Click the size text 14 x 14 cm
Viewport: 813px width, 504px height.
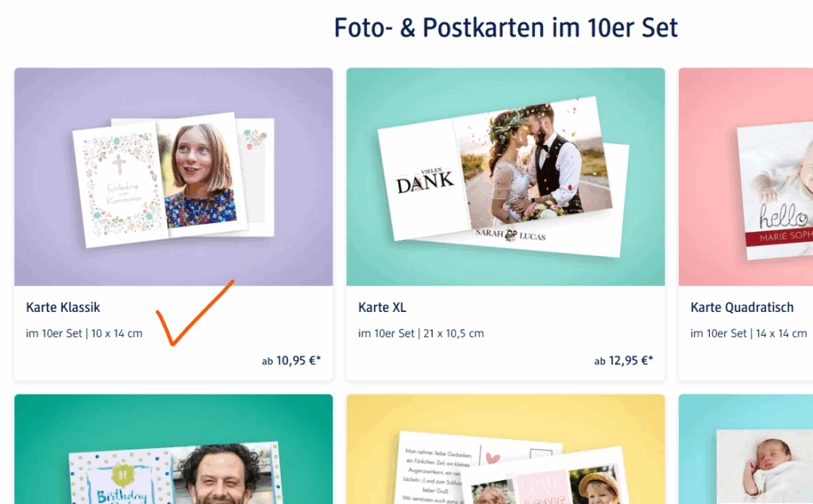coord(781,333)
